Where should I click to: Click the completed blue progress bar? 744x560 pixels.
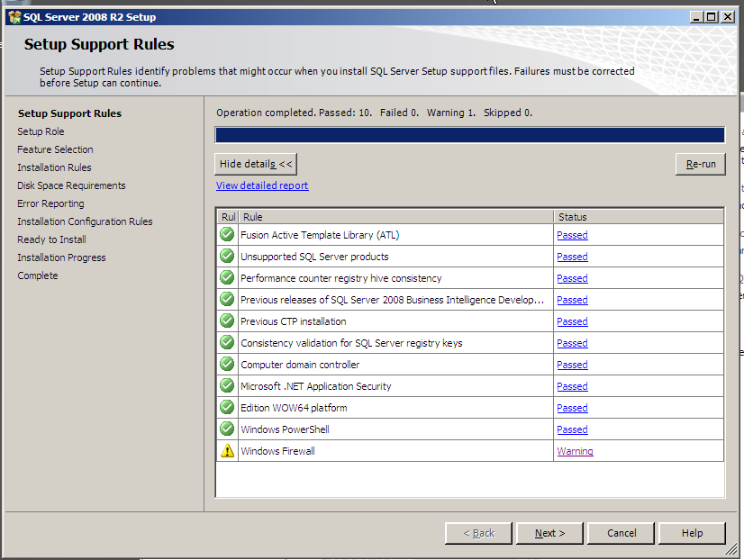(x=470, y=135)
